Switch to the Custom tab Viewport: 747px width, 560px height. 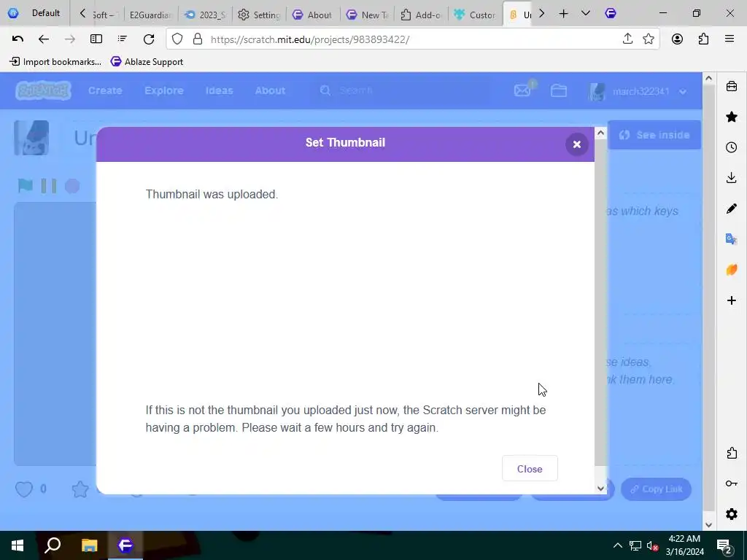click(x=475, y=15)
